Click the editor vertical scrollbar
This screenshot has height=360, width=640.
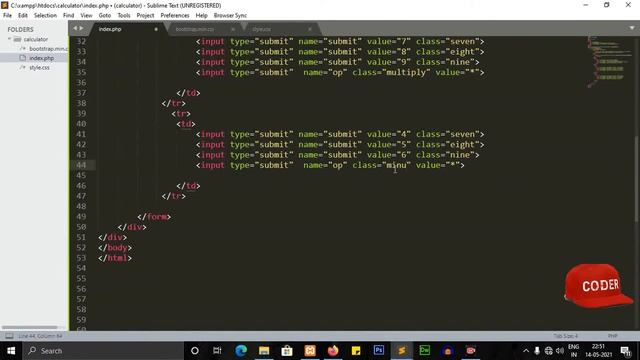[637, 180]
